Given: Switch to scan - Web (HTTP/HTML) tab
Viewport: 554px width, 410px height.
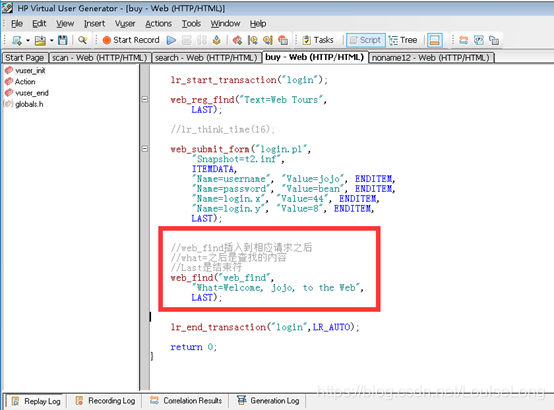Looking at the screenshot, I should click(100, 58).
